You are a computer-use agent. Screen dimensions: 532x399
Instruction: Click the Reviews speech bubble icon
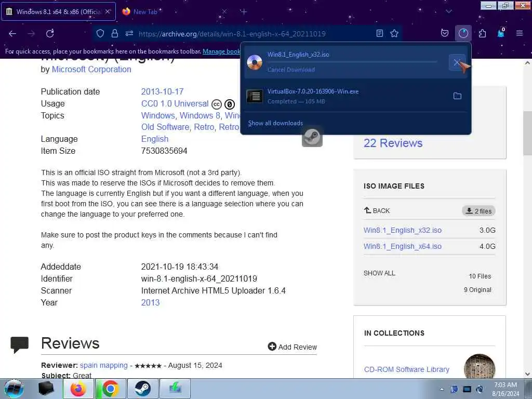click(19, 345)
